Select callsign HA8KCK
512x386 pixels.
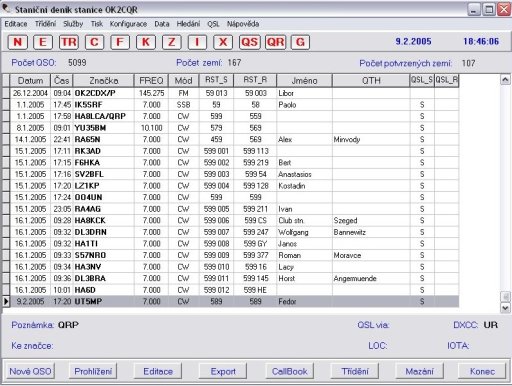tap(90, 220)
